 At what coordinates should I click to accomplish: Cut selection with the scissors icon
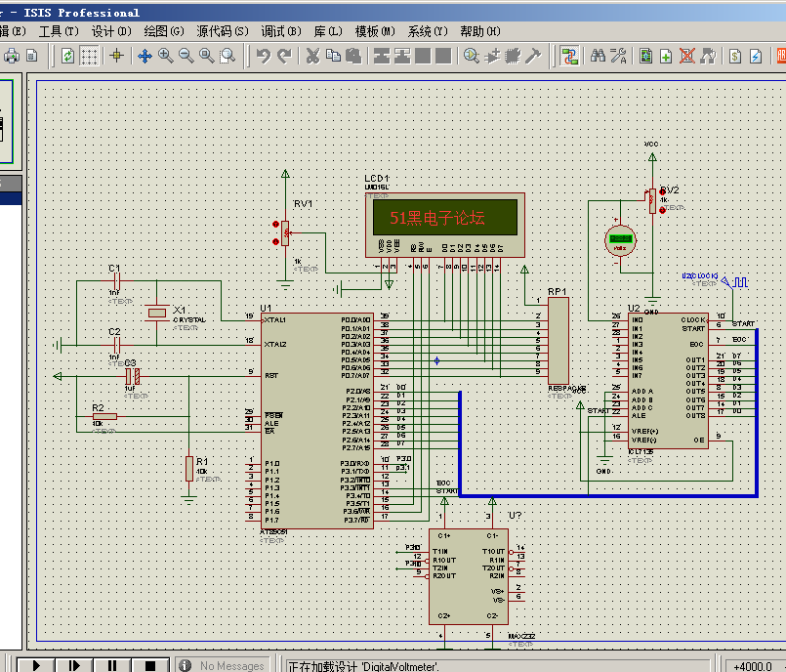pos(312,56)
